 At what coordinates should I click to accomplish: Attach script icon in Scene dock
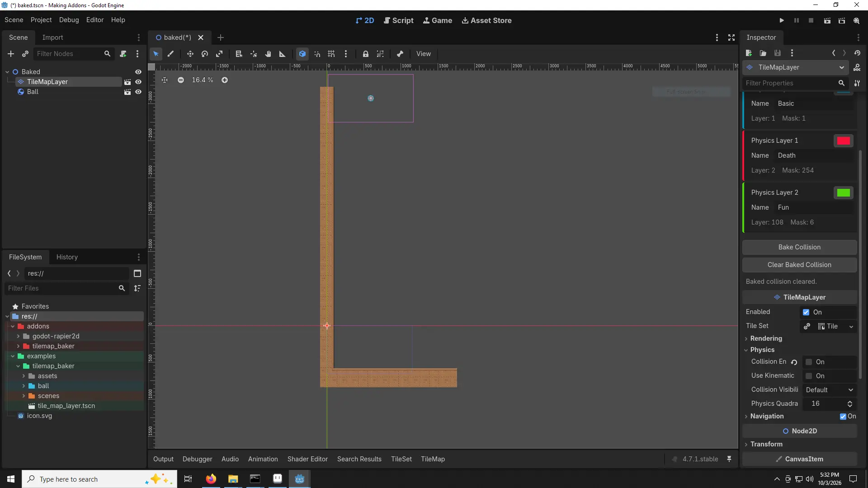(123, 54)
